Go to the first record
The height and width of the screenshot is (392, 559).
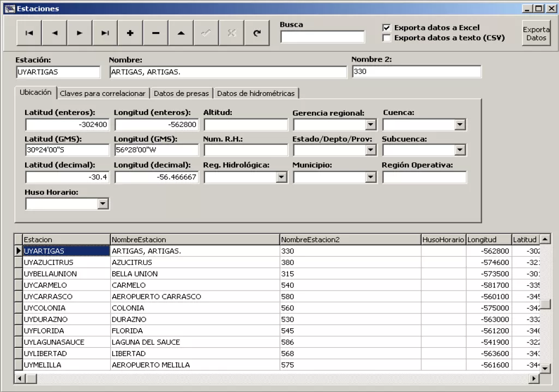click(29, 33)
